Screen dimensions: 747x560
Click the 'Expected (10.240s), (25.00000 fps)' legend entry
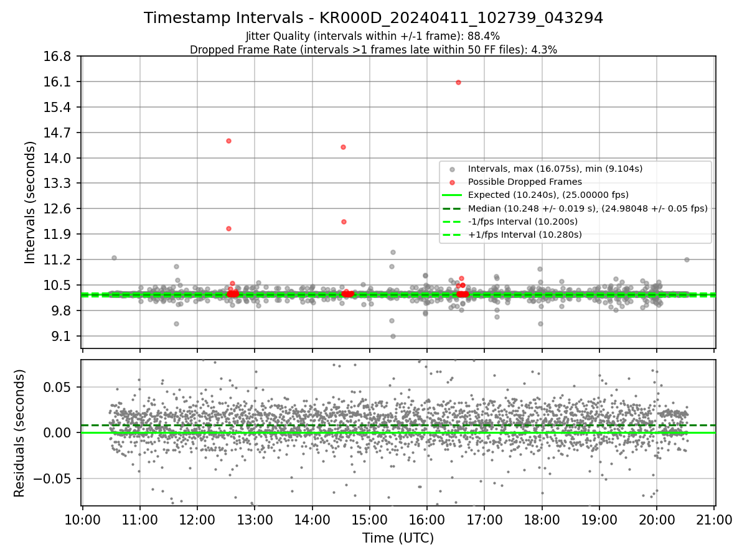(x=548, y=195)
